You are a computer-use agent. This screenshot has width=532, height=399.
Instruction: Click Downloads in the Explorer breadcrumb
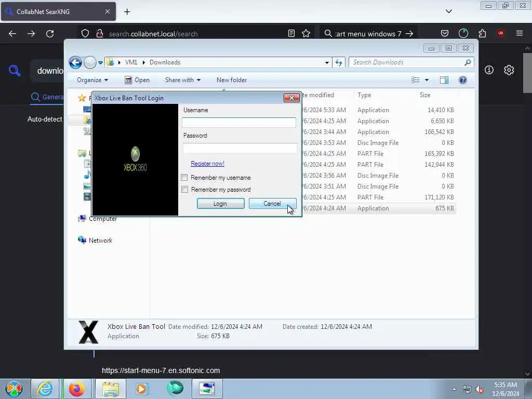[165, 62]
